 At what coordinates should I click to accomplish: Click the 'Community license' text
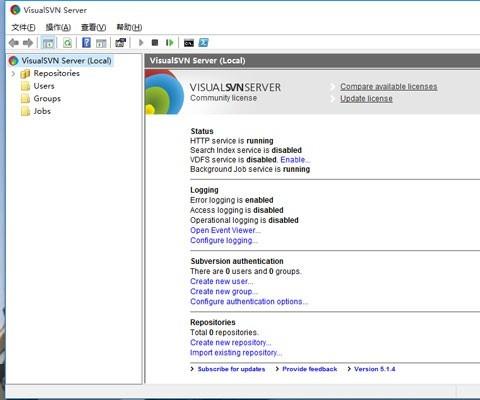pyautogui.click(x=223, y=98)
